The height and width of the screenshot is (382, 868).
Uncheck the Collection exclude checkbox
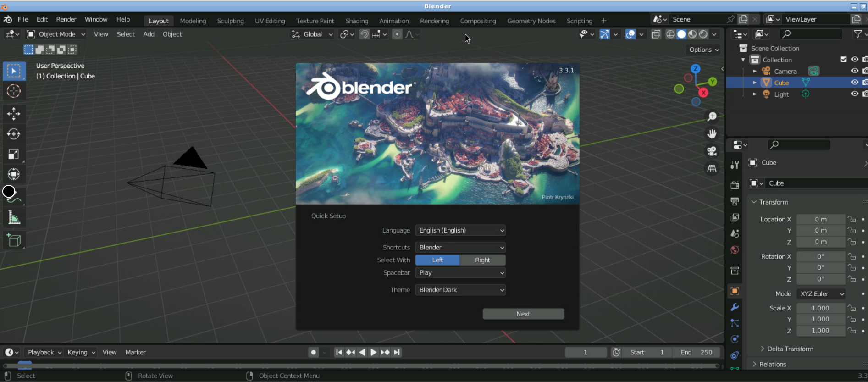coord(844,60)
